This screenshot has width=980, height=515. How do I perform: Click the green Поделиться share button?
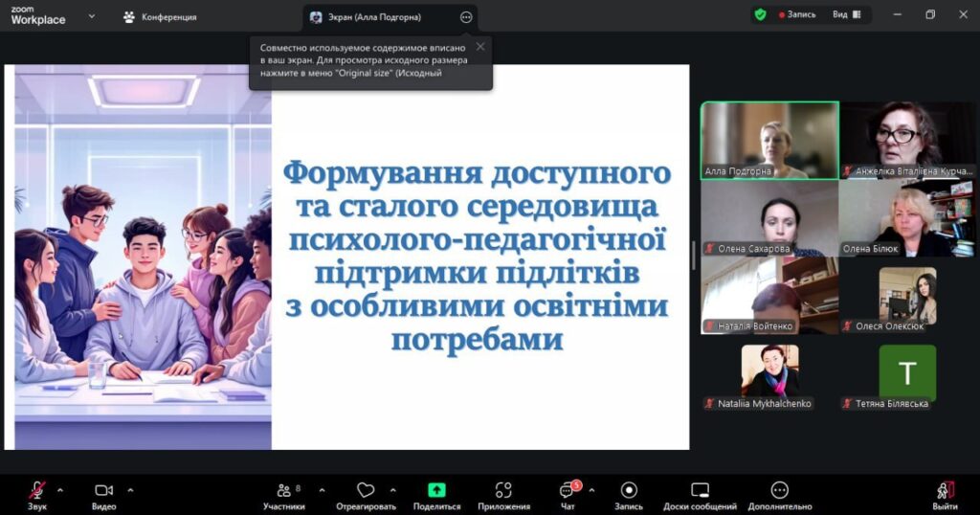(436, 490)
